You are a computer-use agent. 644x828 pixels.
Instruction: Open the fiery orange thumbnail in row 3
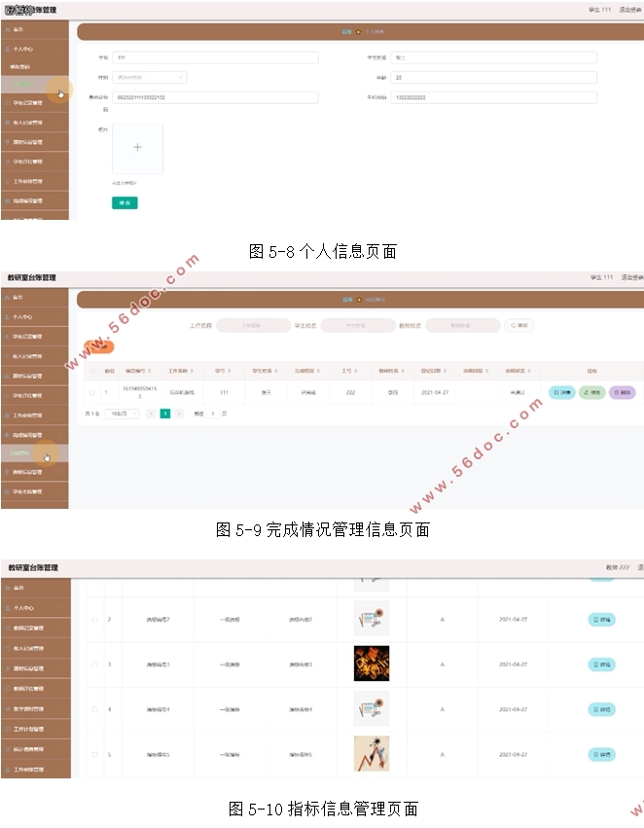(x=372, y=664)
